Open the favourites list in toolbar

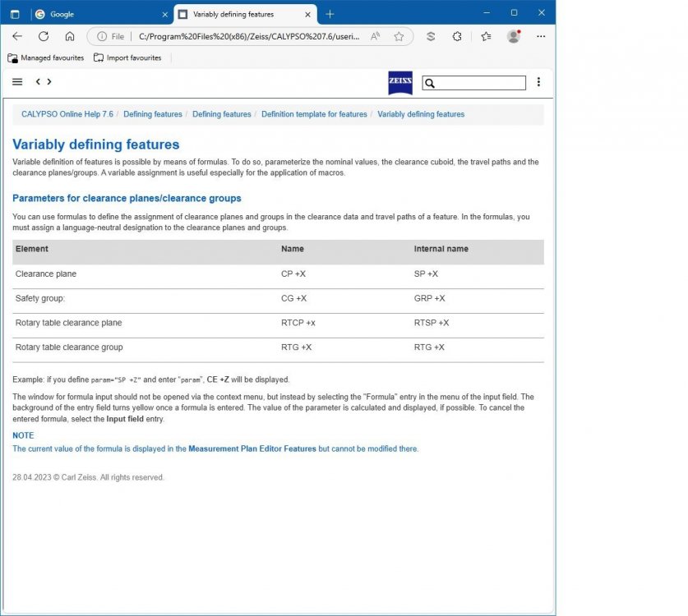point(486,36)
